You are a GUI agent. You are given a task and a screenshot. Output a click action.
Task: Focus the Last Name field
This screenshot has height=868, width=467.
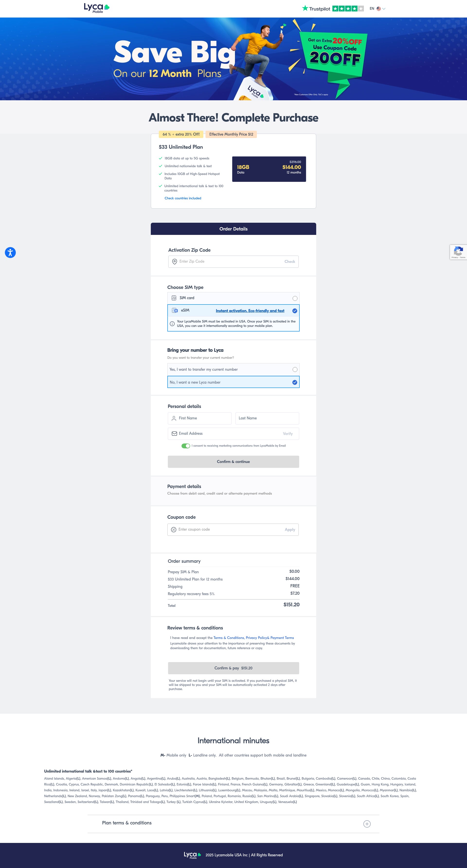coord(267,418)
